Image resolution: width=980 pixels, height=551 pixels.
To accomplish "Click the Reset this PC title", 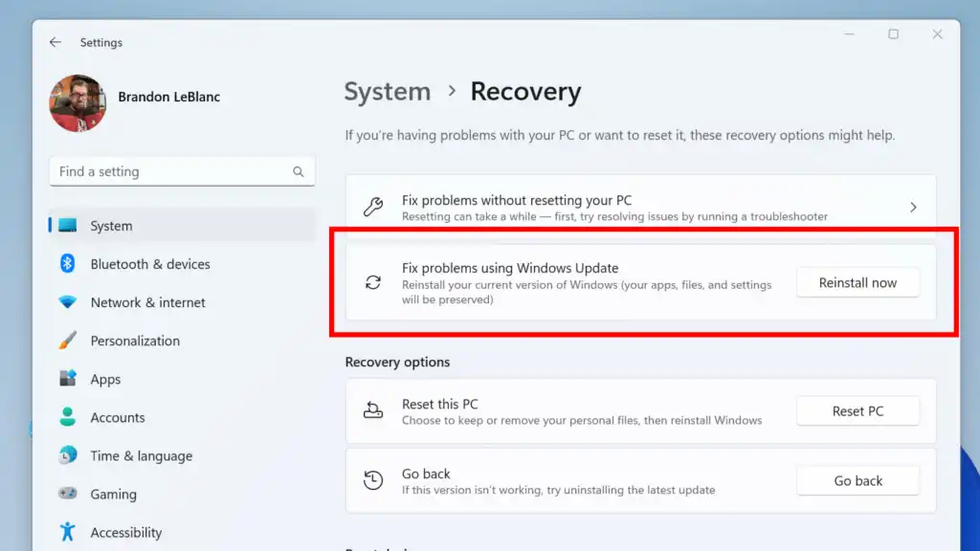I will click(440, 405).
